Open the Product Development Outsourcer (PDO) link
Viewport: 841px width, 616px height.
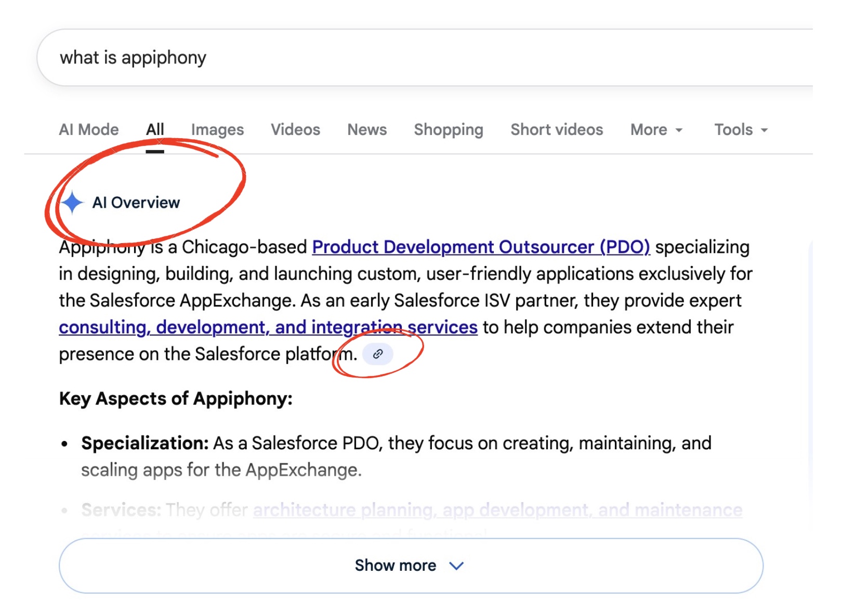tap(481, 247)
